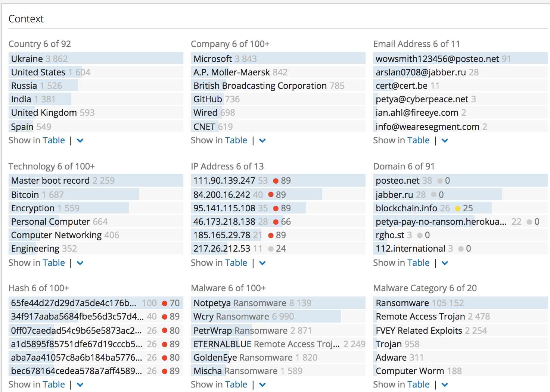The width and height of the screenshot is (550, 392).
Task: Click red risk dot for hash a1d5895f85751dfe67d19cccb5
Action: click(x=165, y=344)
